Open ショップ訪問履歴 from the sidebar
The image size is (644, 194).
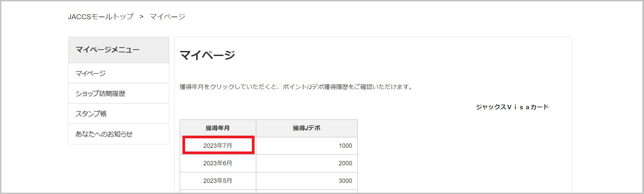click(x=119, y=93)
